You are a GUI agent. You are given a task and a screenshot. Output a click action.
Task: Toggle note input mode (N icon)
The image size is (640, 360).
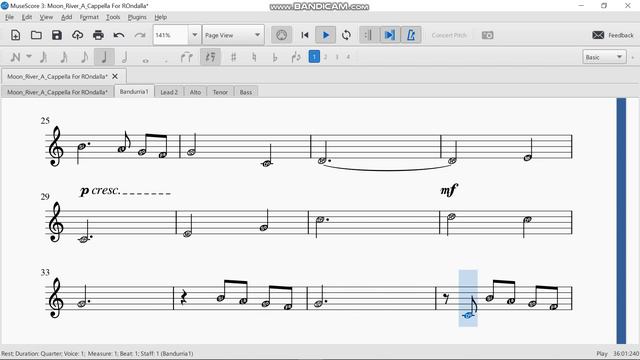16,57
